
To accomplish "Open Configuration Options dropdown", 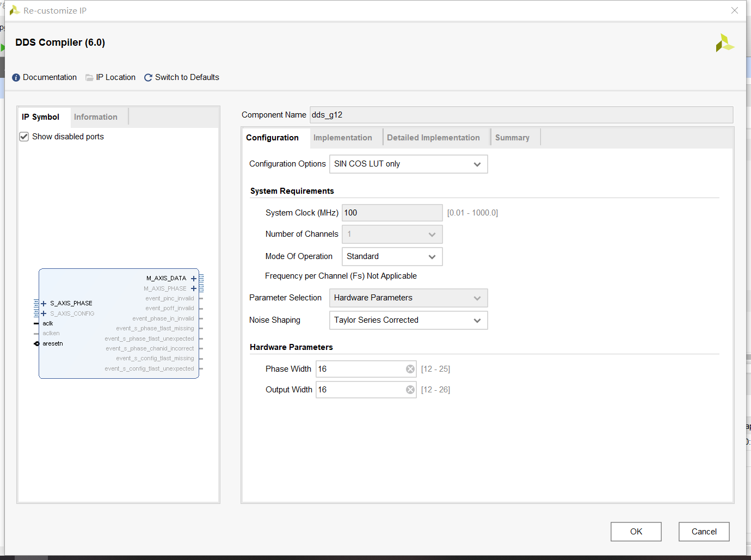I will 409,164.
